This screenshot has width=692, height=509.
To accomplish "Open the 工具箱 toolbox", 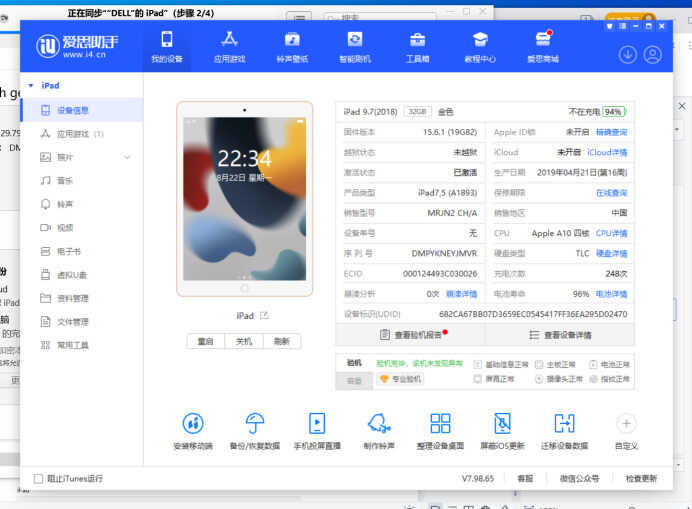I will click(x=418, y=46).
